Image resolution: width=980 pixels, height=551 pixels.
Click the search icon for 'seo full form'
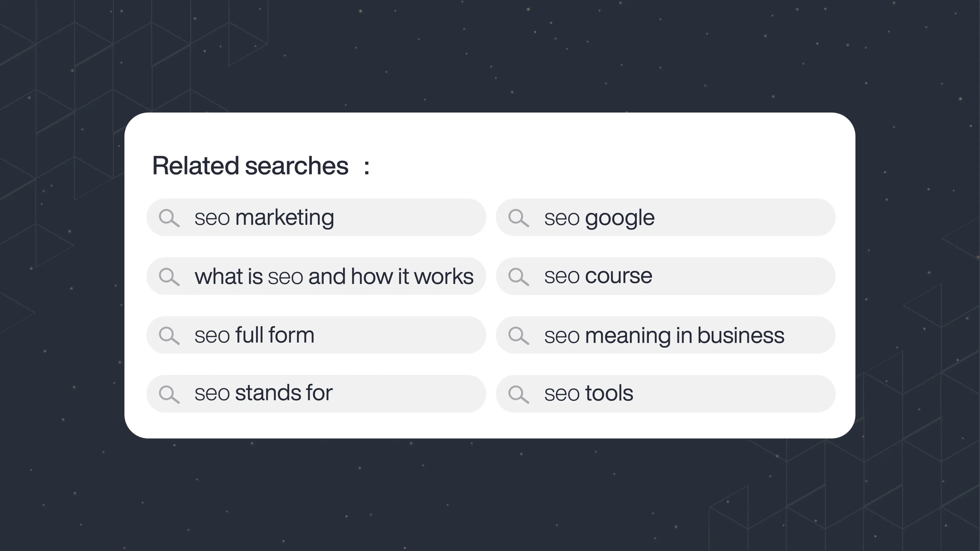coord(169,334)
